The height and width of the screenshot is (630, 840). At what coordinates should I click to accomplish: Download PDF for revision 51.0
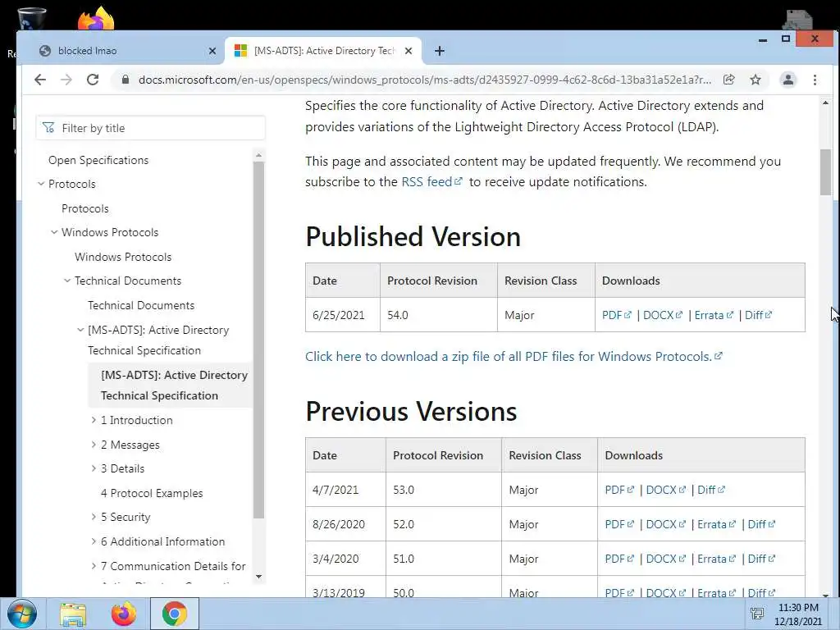click(x=619, y=559)
